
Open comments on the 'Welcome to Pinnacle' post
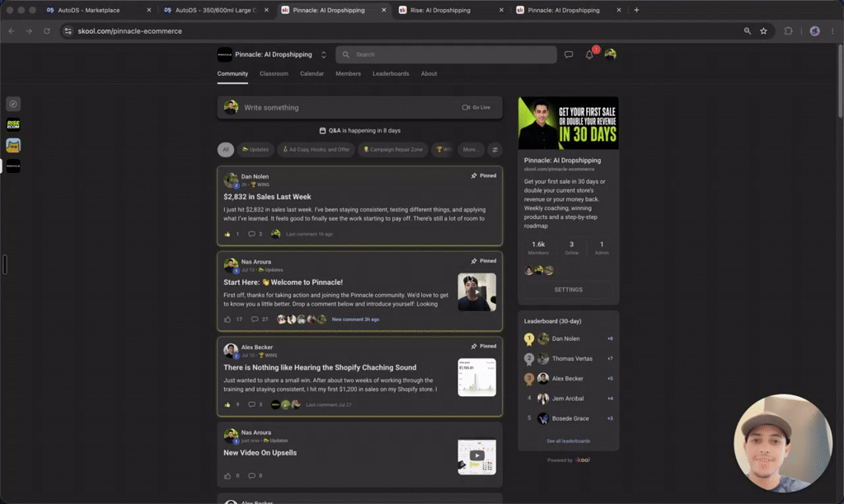tap(255, 320)
